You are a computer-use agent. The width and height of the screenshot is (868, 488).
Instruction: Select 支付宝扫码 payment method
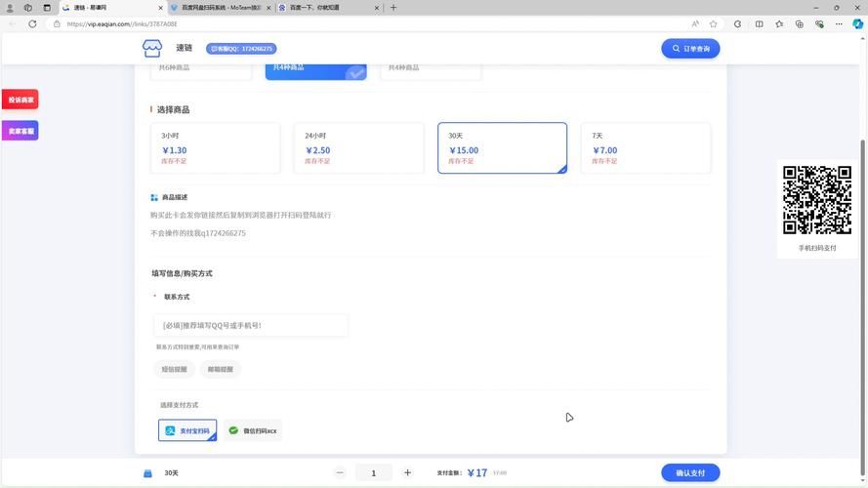coord(187,430)
